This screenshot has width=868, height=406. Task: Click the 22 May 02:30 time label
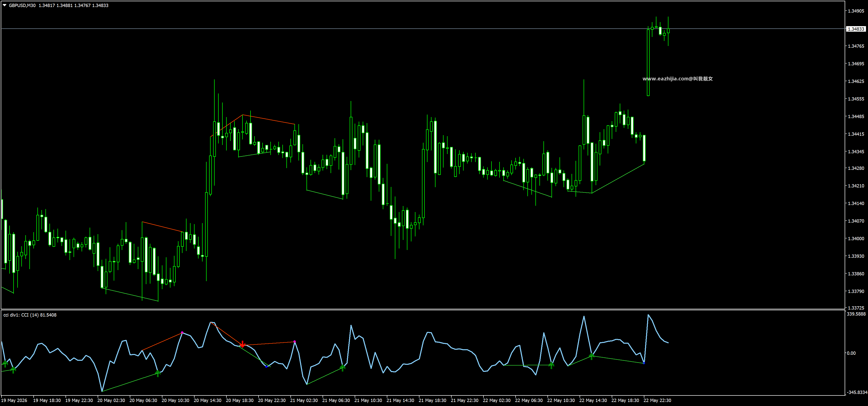point(497,400)
